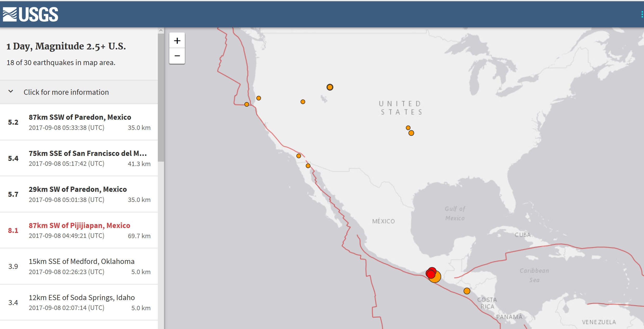This screenshot has height=329, width=644.
Task: Click the list scrollbar thumb
Action: [161, 98]
